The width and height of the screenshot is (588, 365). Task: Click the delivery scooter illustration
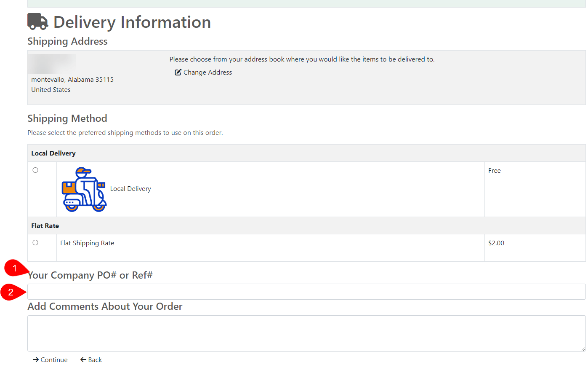(x=84, y=189)
